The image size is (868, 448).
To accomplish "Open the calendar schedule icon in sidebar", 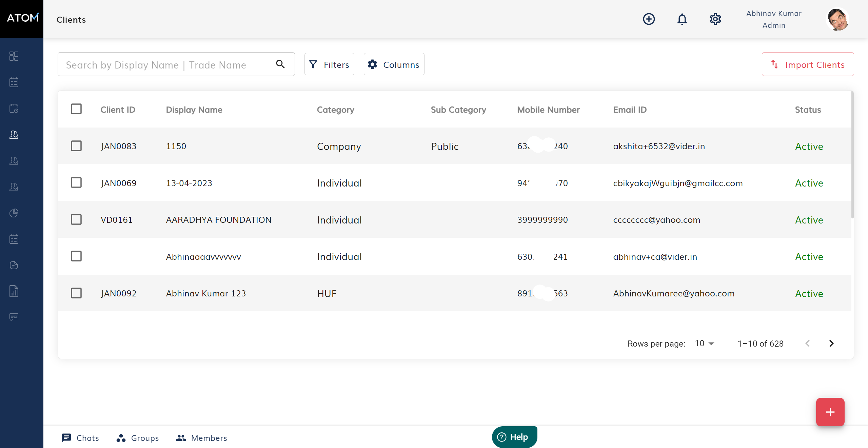I will [14, 108].
